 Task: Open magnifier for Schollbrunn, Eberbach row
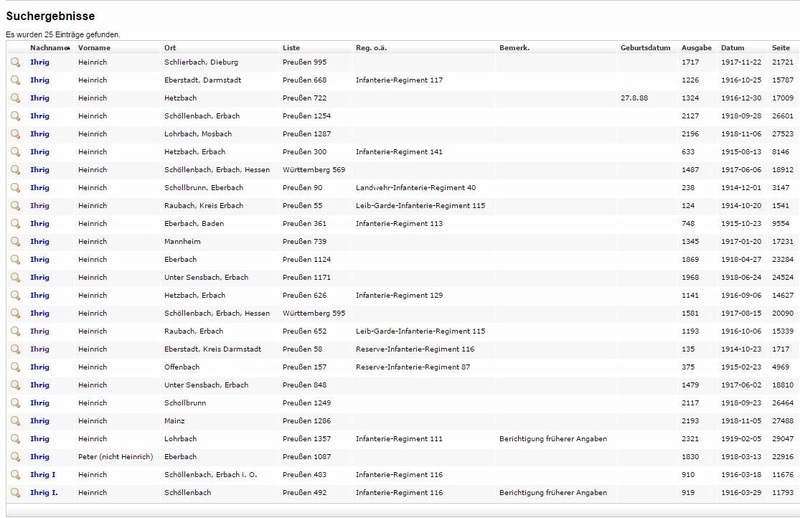(15, 188)
